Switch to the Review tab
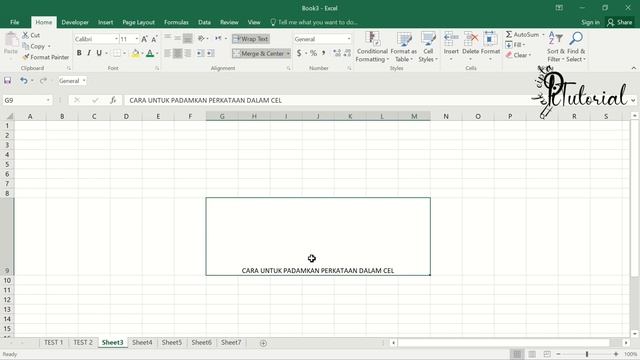The width and height of the screenshot is (640, 360). pos(229,22)
